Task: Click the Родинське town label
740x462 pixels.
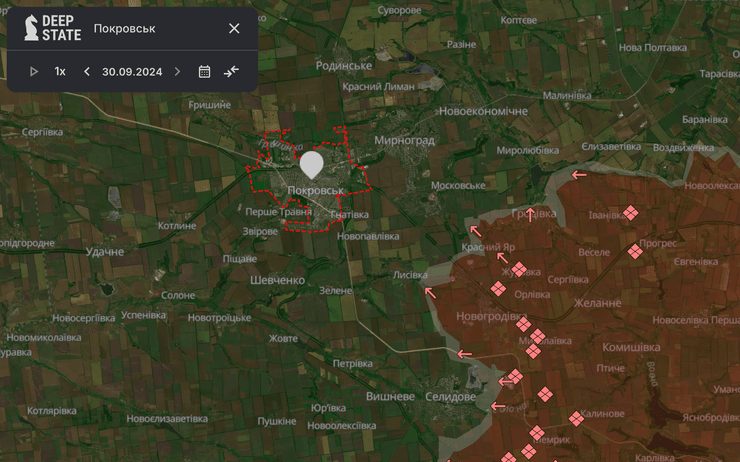Action: [343, 65]
